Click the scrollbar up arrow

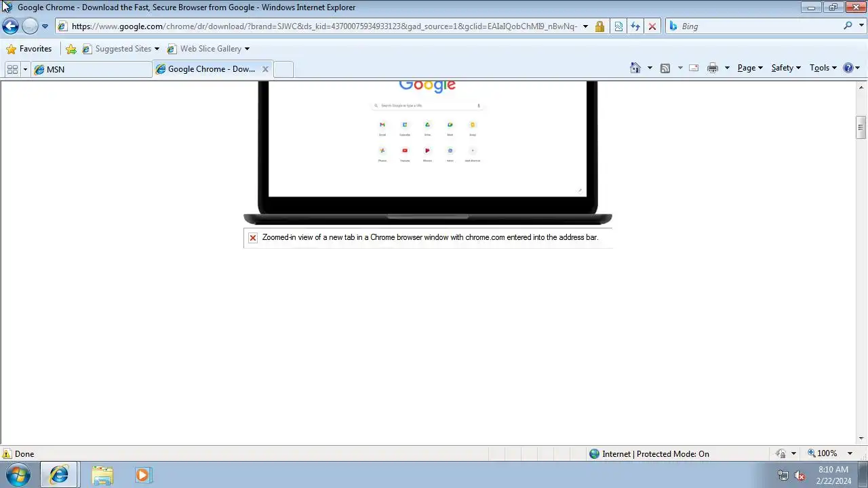[x=861, y=86]
